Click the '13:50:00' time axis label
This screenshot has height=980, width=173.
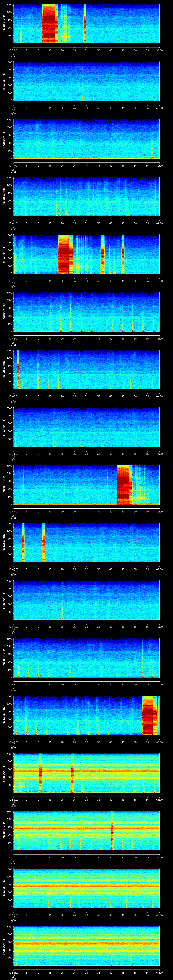(x=13, y=800)
